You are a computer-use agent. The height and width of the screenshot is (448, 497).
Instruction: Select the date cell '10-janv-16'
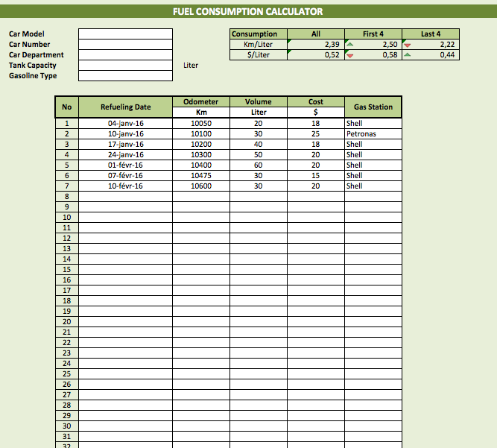coord(125,133)
